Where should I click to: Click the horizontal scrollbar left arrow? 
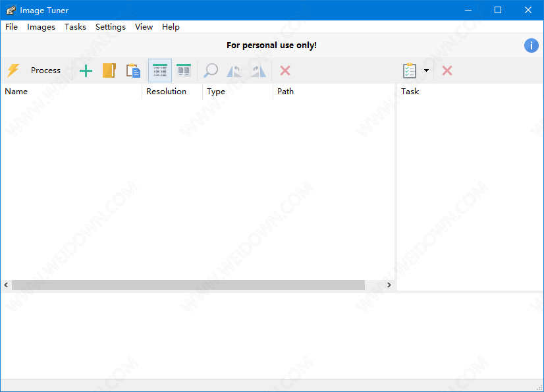click(x=6, y=285)
